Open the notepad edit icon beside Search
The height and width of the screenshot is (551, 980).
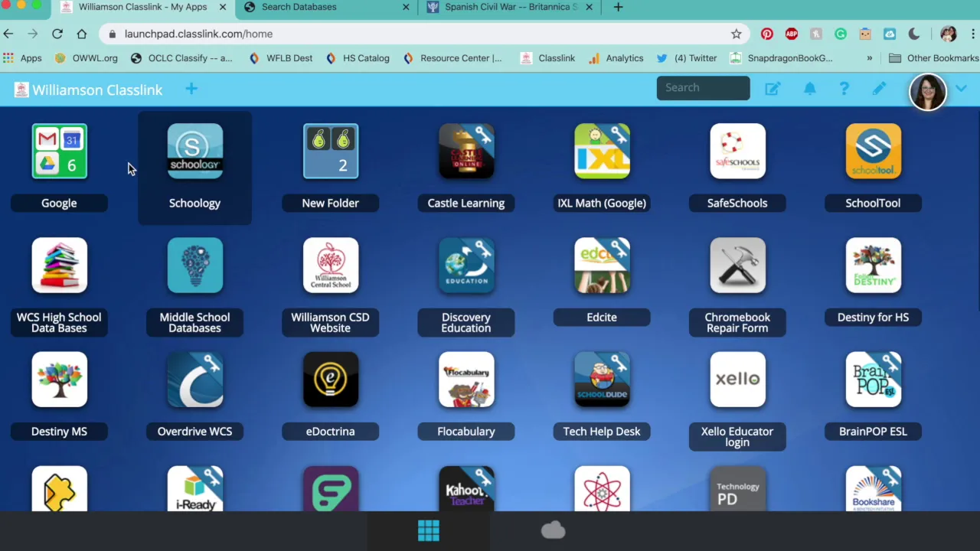773,89
